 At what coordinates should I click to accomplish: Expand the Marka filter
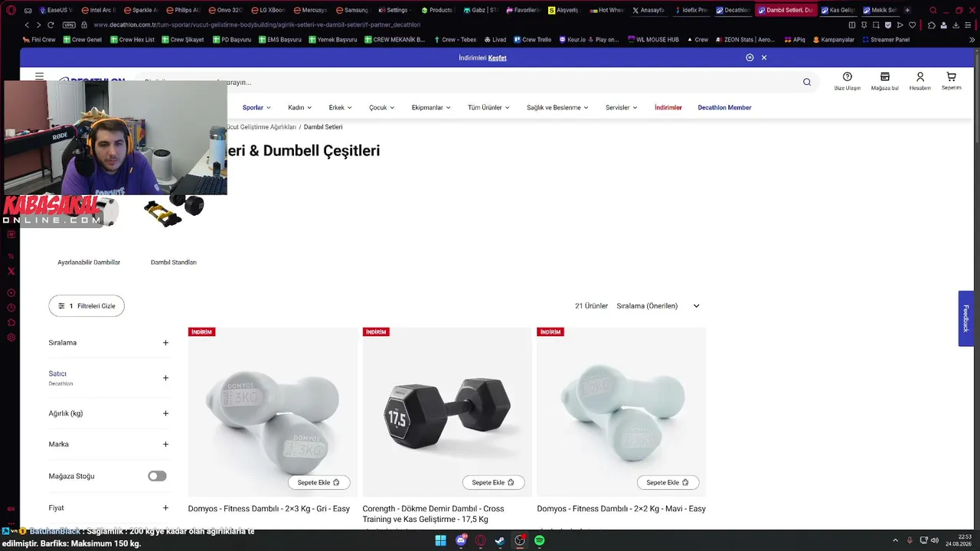coord(109,444)
